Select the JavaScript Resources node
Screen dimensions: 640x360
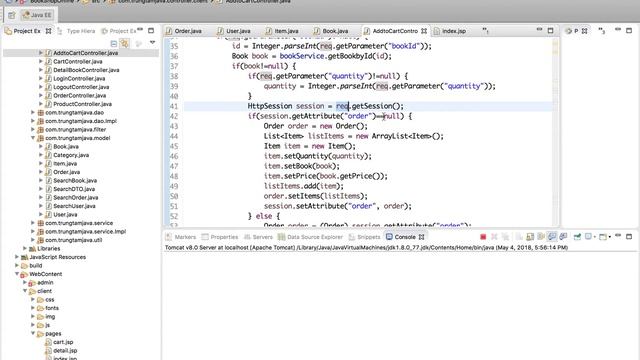57,257
